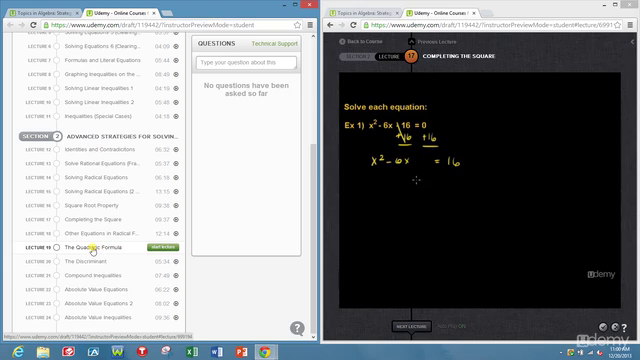Go back in right browser window
This screenshot has width=640, height=360.
point(330,25)
